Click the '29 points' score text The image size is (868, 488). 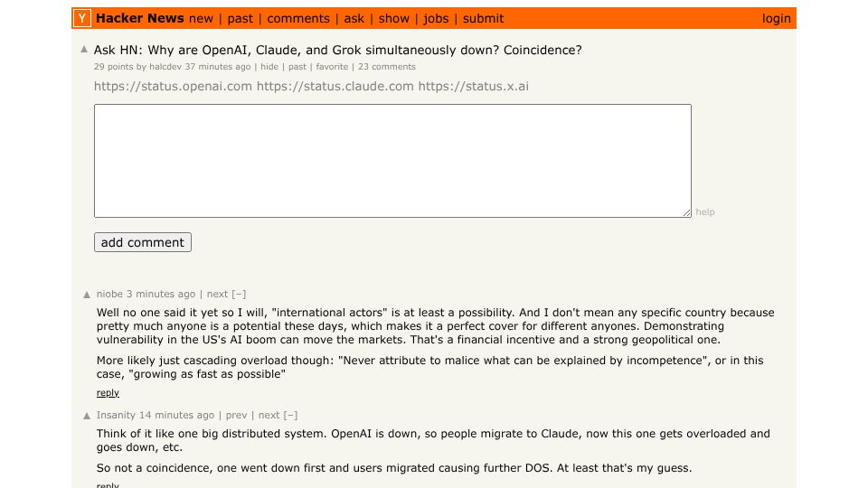(114, 66)
